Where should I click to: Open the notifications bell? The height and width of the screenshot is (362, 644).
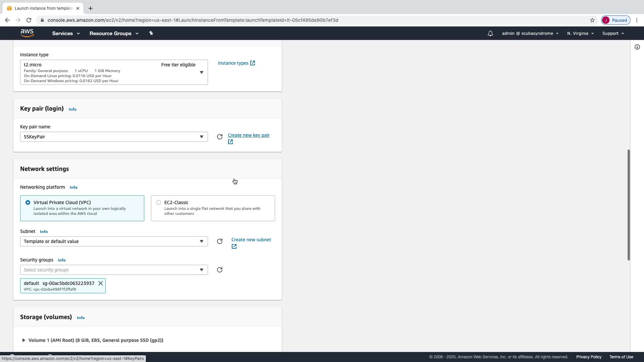pos(490,34)
